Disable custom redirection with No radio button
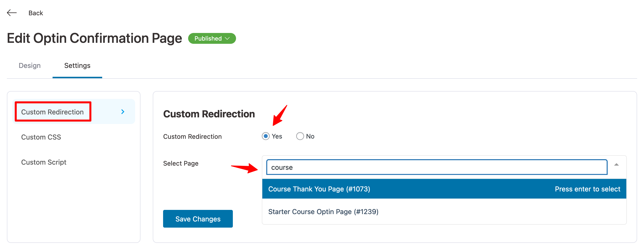Viewport: 644px width, 250px height. pyautogui.click(x=300, y=136)
